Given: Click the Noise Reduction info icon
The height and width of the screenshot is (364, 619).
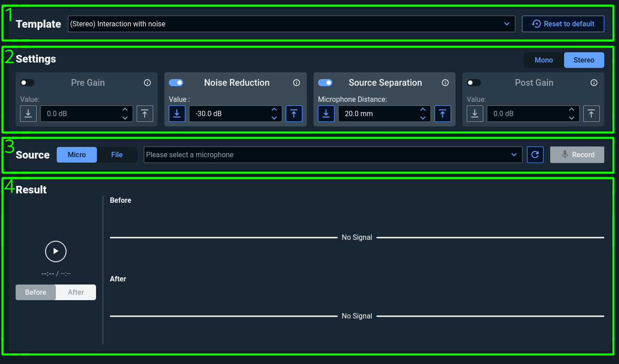Looking at the screenshot, I should tap(297, 83).
